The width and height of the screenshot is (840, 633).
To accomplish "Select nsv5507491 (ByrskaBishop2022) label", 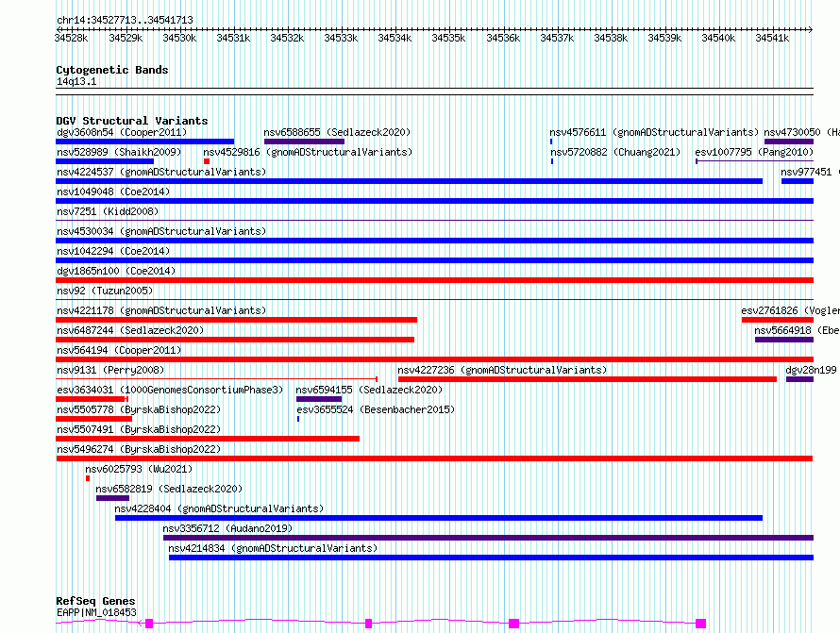I will pyautogui.click(x=139, y=429).
